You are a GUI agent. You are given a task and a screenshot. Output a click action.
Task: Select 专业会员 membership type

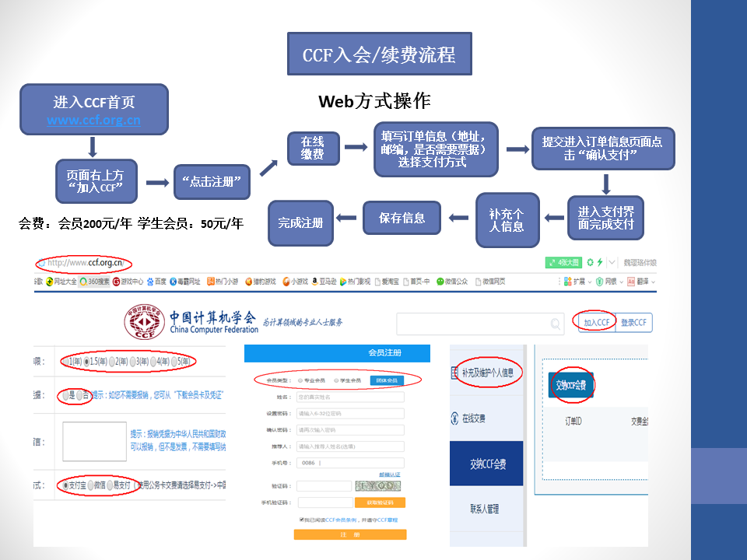(300, 380)
